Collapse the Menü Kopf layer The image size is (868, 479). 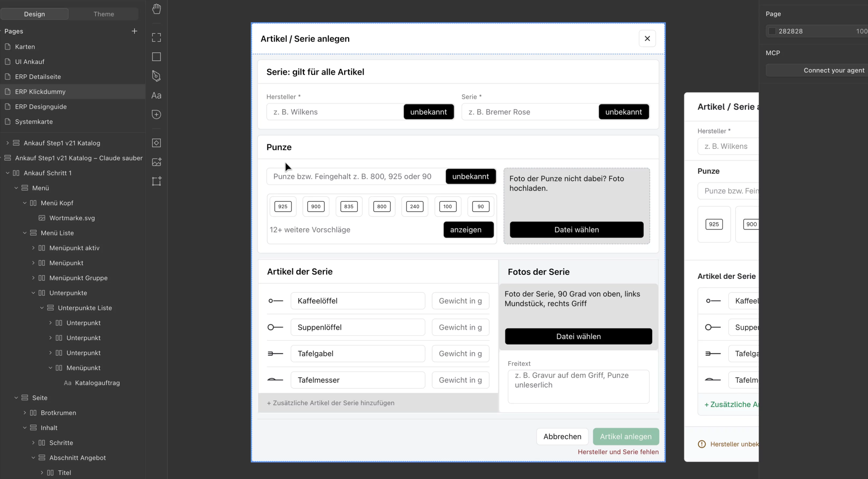(25, 203)
